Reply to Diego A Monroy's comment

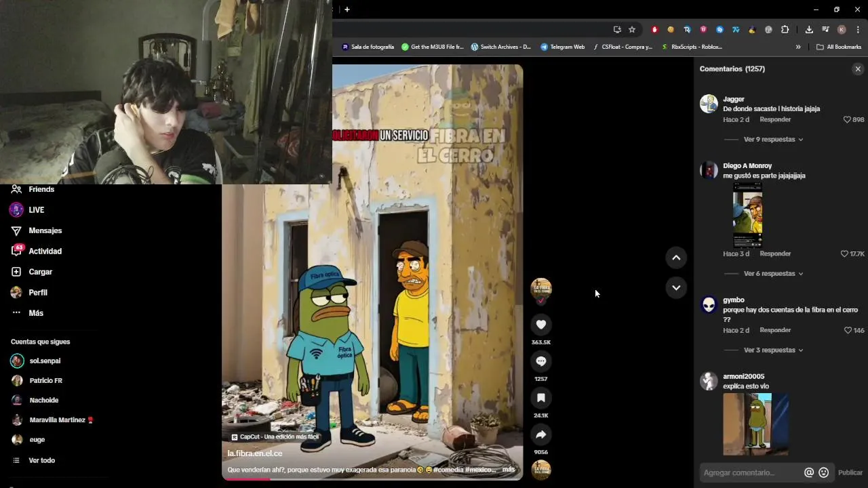coord(775,253)
